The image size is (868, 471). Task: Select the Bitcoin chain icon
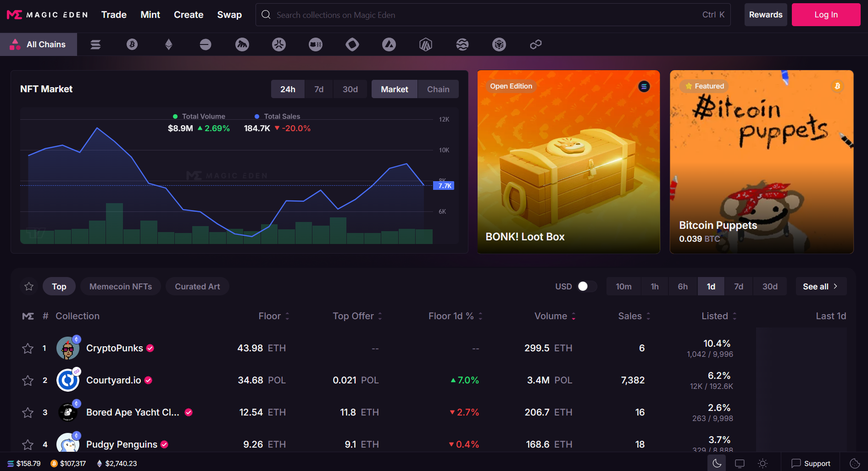point(132,44)
